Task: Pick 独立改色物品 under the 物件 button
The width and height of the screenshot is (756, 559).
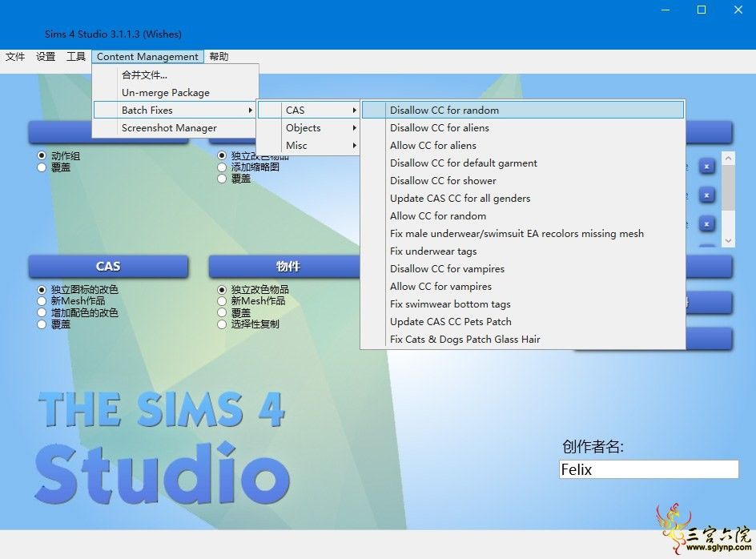Action: tap(222, 289)
